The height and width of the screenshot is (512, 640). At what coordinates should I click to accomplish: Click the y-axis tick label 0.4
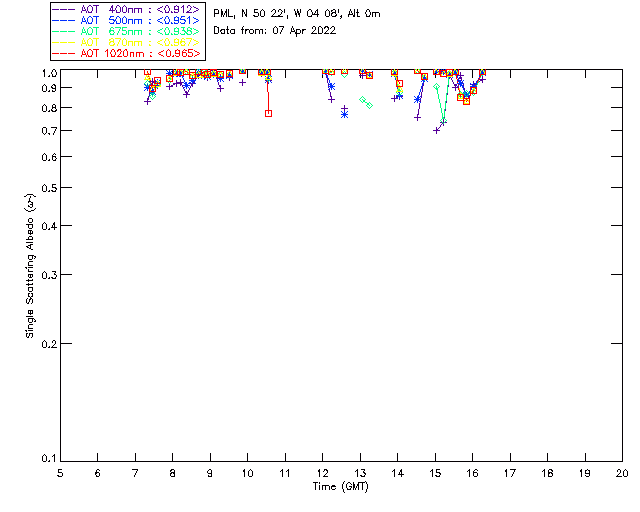(x=49, y=226)
